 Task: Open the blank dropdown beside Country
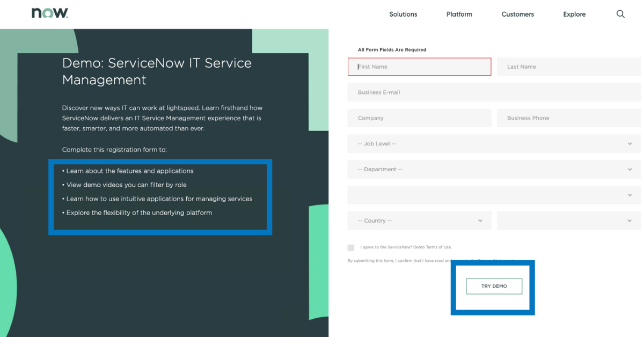569,221
